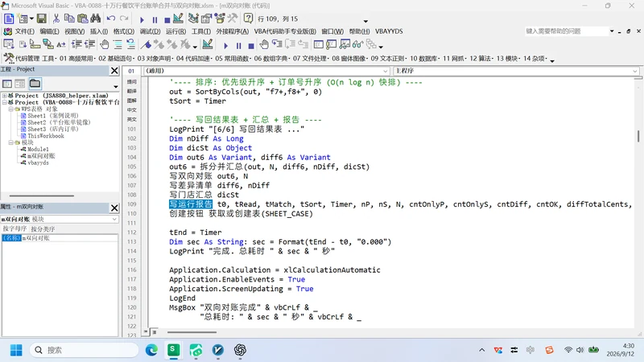
Task: Open the add-item dropdown arrow beside the insert icon
Action: coord(31,19)
